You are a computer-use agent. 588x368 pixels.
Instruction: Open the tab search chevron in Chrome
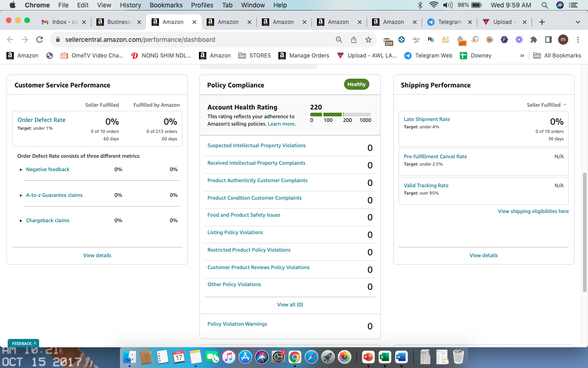(x=578, y=22)
